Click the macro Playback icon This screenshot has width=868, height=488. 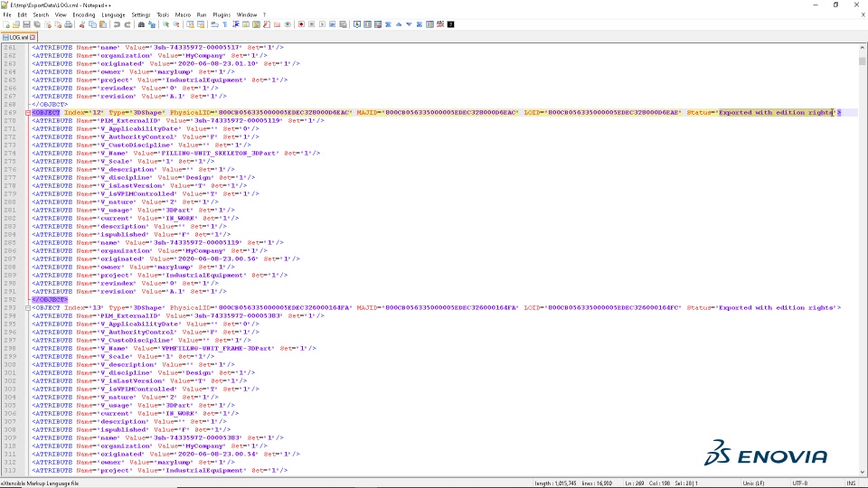322,24
